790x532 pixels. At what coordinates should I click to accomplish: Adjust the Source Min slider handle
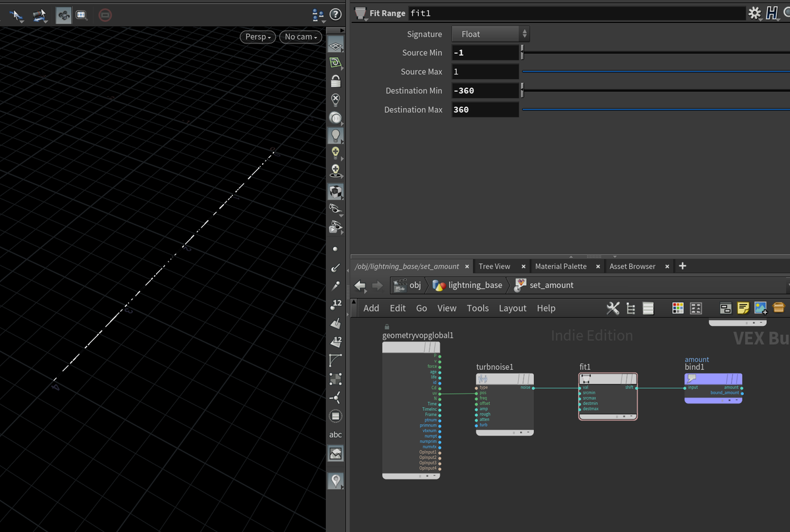(x=523, y=52)
